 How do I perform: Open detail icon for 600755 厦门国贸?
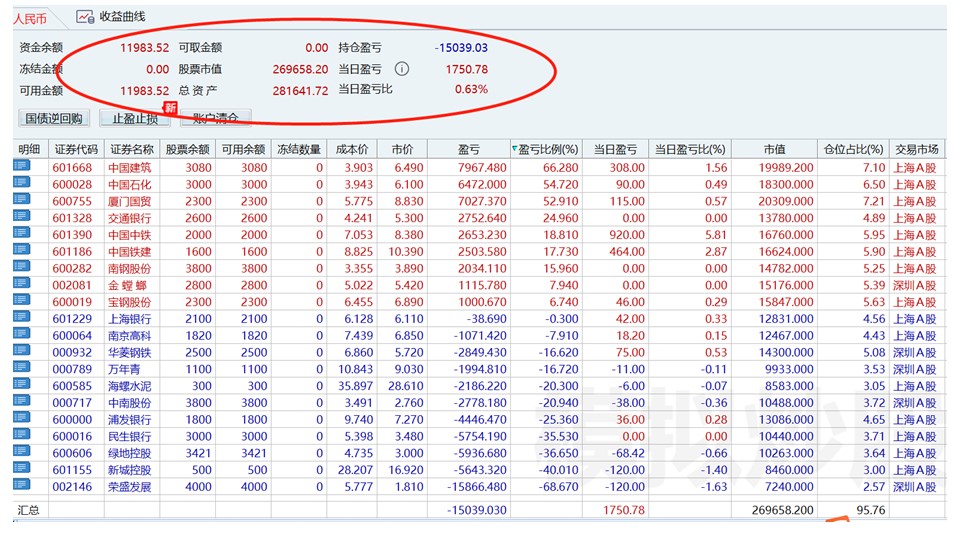click(x=21, y=199)
